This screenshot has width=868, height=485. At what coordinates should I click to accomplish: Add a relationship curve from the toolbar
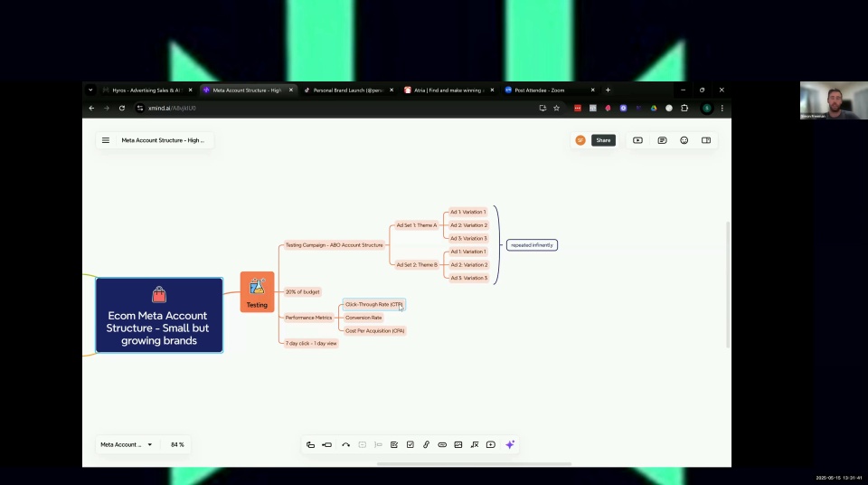click(x=346, y=444)
